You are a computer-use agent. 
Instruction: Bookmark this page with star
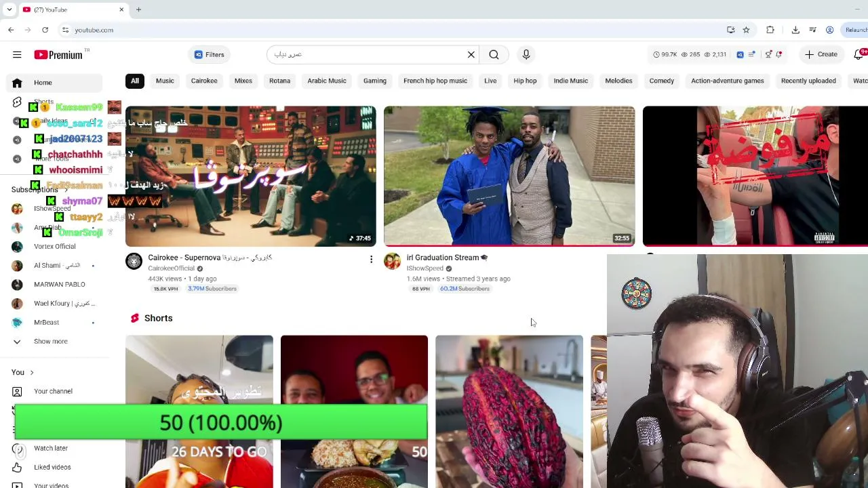coord(746,30)
